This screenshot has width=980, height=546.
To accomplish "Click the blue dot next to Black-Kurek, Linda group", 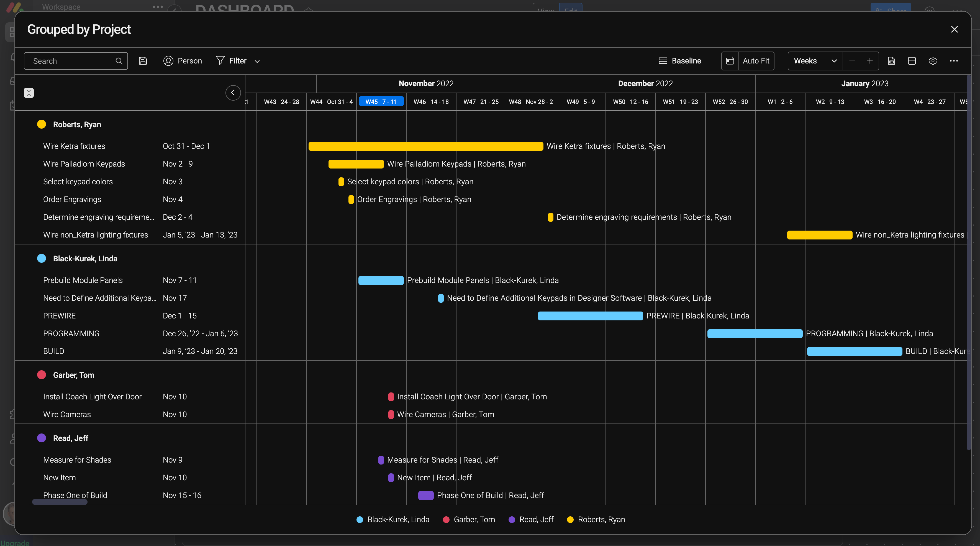I will 42,259.
